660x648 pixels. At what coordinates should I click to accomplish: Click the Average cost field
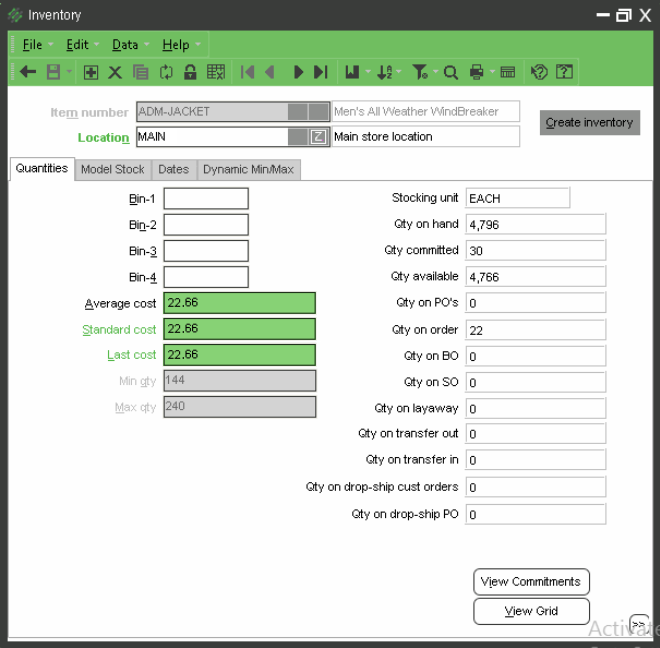[240, 303]
